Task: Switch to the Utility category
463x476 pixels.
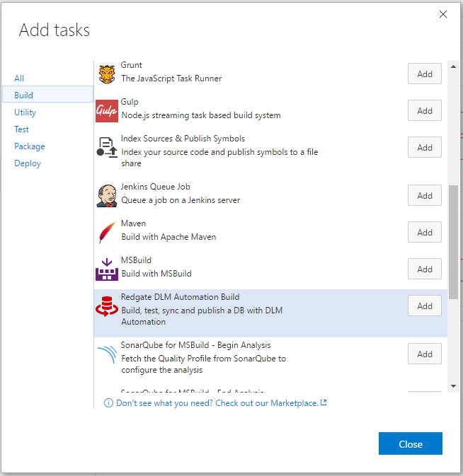Action: coord(25,112)
